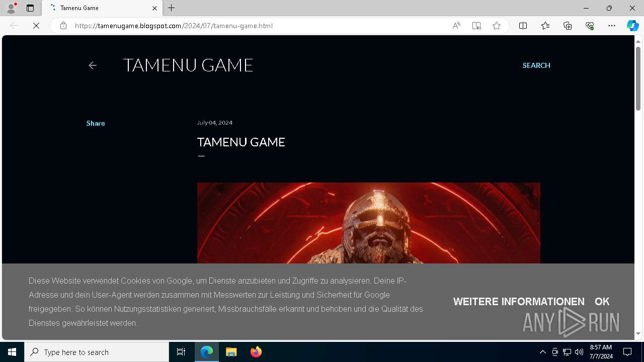This screenshot has width=644, height=362.
Task: Open Immersive Reader icon
Action: point(476,26)
